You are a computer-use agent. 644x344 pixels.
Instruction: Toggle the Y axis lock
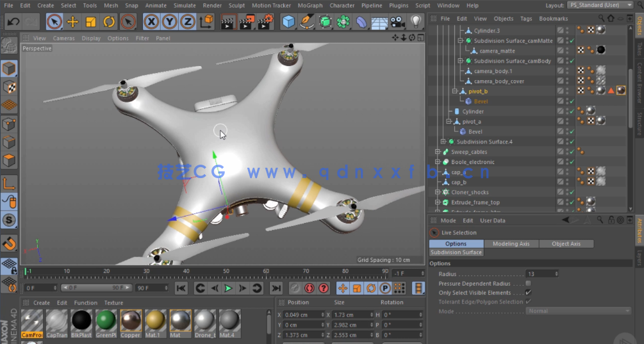tap(170, 22)
